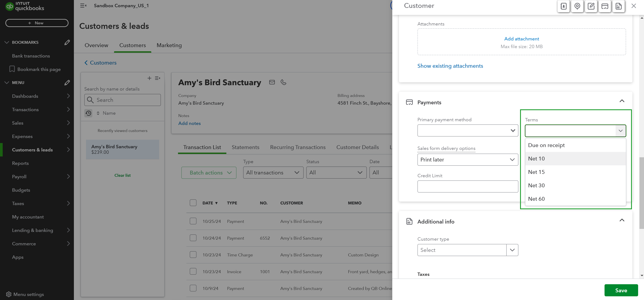The height and width of the screenshot is (300, 644).
Task: Click the location pin icon in Customer panel
Action: click(x=577, y=6)
